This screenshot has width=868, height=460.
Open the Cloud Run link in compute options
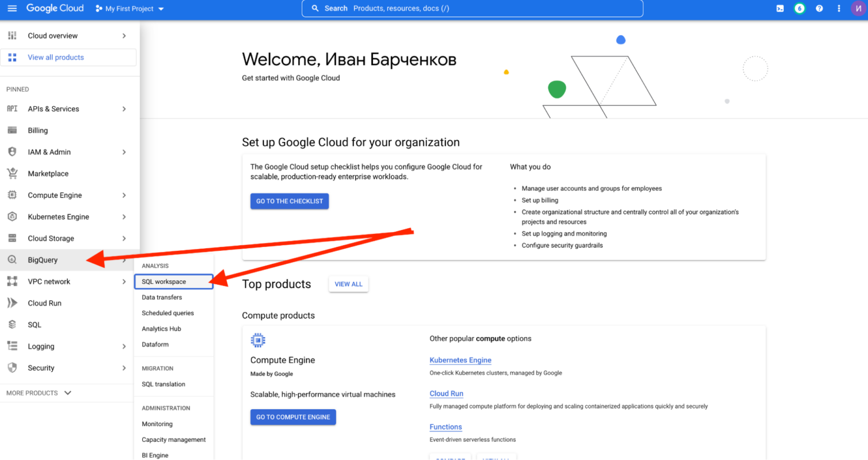tap(446, 393)
